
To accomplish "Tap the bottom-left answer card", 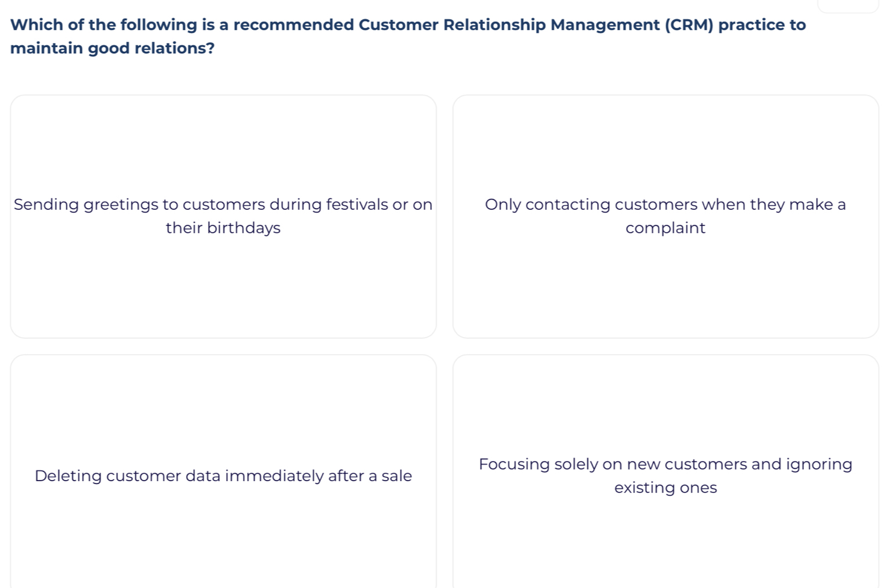I will [x=223, y=407].
